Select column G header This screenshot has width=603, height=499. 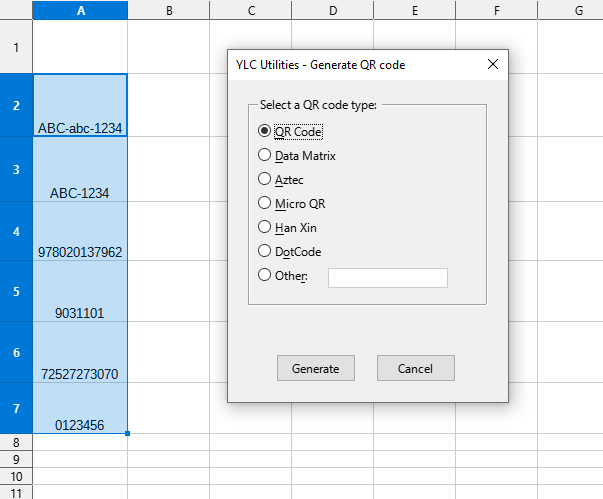click(579, 10)
